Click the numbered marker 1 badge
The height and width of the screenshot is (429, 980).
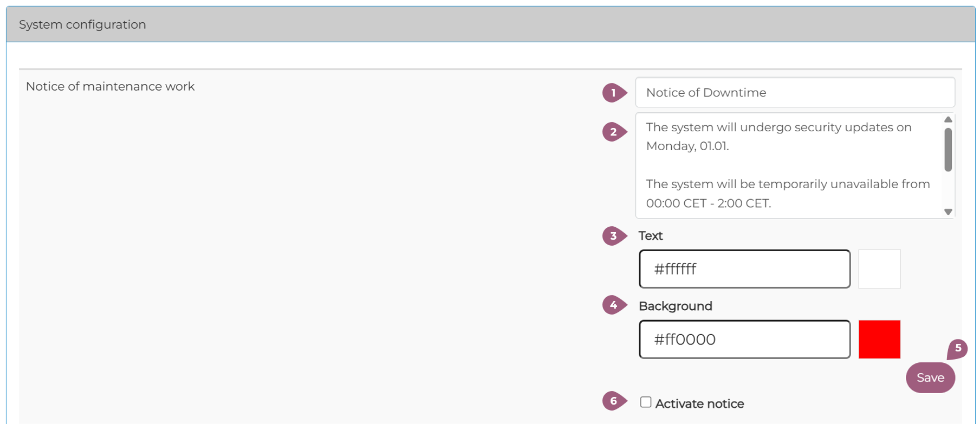coord(614,93)
